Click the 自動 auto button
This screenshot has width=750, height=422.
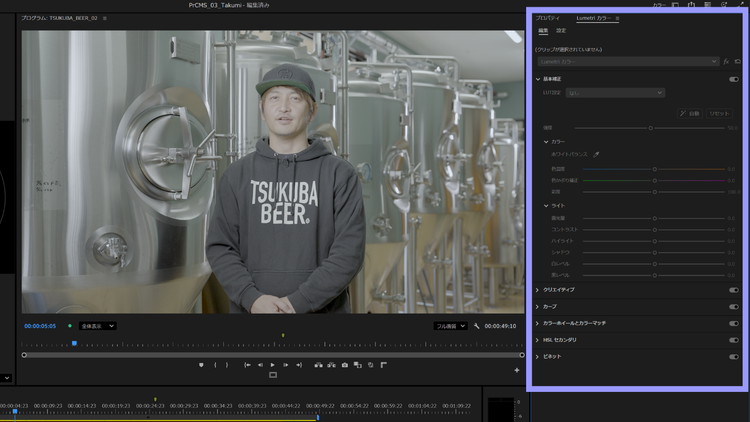pos(689,114)
